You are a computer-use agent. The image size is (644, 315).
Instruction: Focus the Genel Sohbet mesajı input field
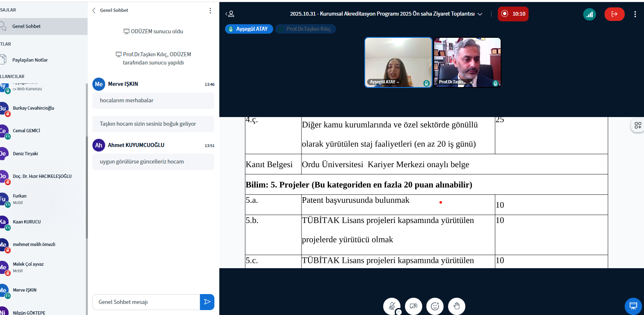tap(146, 302)
